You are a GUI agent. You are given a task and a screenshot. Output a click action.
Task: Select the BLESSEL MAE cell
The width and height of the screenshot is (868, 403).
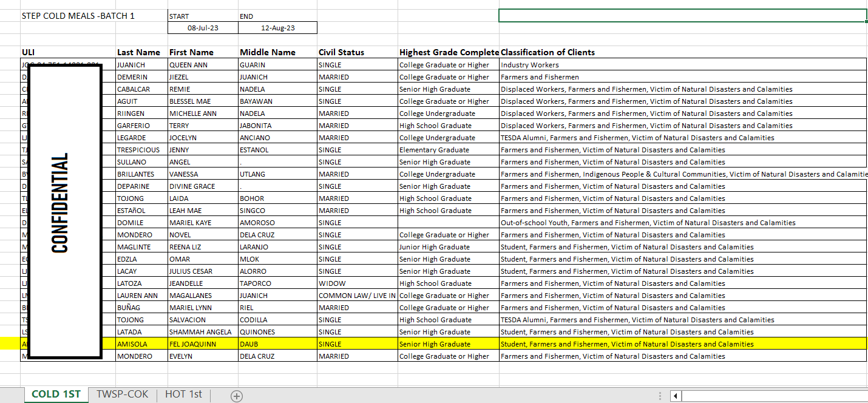(203, 101)
